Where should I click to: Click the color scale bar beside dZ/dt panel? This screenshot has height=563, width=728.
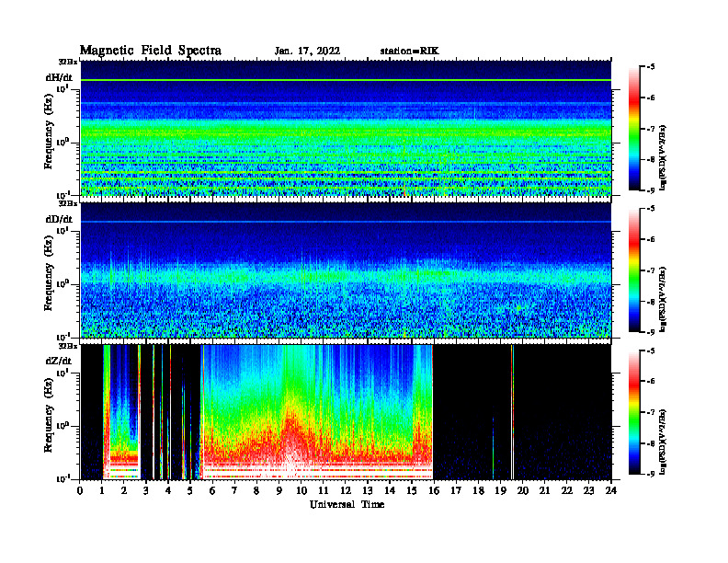click(x=634, y=412)
